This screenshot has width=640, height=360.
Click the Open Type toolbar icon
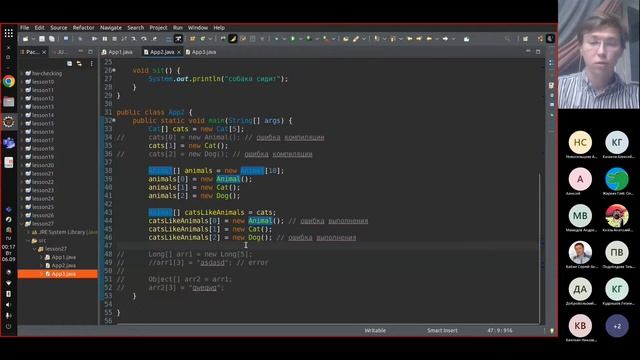[346, 39]
